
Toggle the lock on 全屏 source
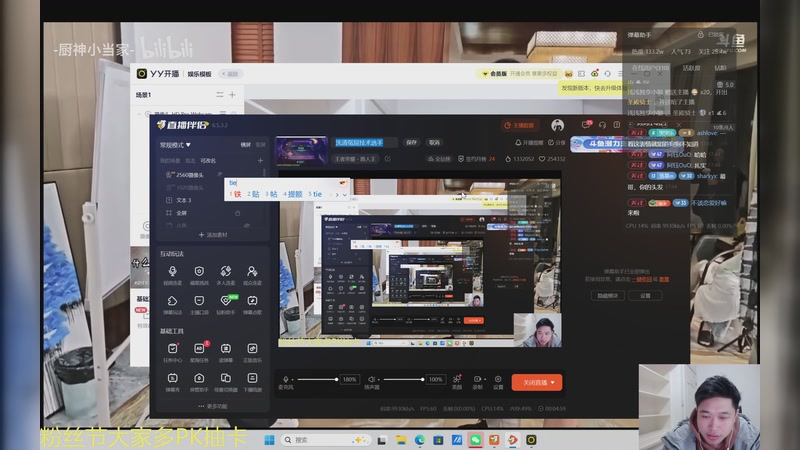[x=237, y=213]
